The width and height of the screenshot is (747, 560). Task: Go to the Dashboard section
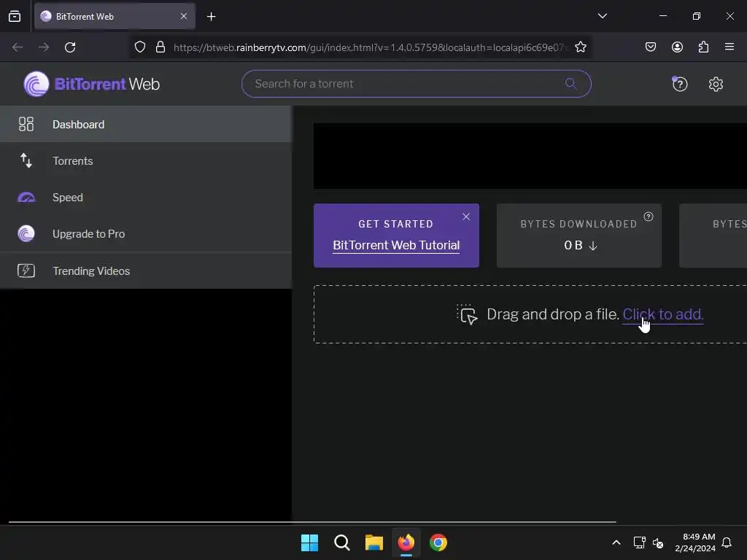click(146, 124)
